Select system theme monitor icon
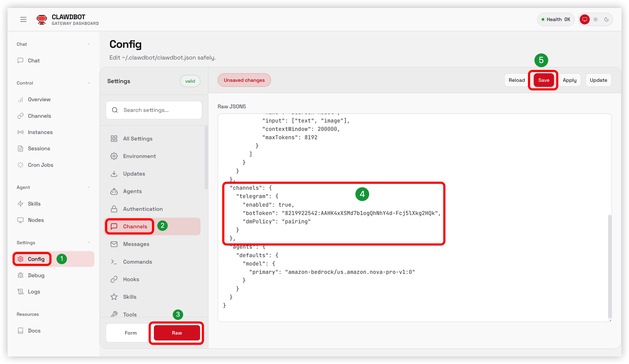629x364 pixels. point(585,19)
